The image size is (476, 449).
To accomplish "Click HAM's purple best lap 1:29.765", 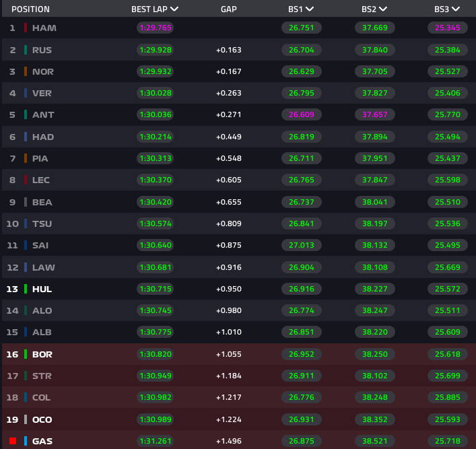I will coord(155,28).
